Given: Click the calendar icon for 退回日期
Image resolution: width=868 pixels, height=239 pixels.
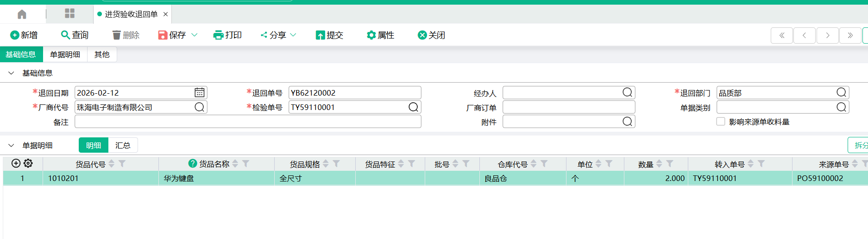Looking at the screenshot, I should pyautogui.click(x=199, y=93).
